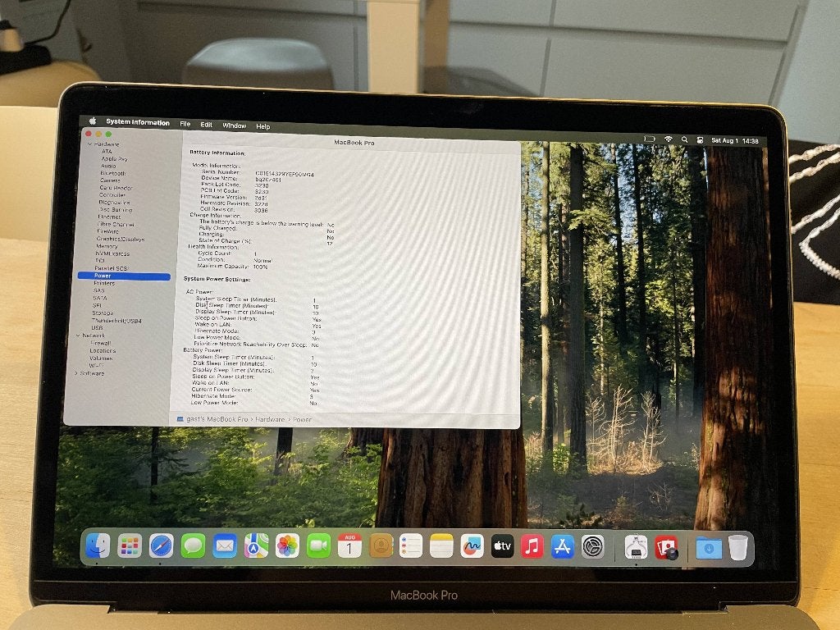Select Thunderbolt/USB4 in the sidebar
The image size is (840, 630).
coord(116,321)
